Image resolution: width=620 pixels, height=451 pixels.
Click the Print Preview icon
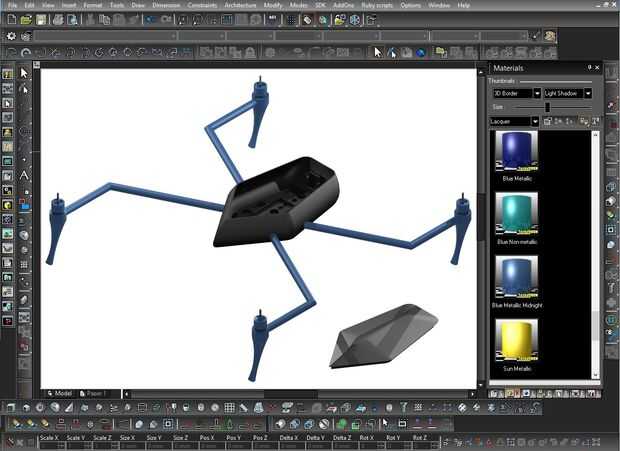click(x=72, y=19)
